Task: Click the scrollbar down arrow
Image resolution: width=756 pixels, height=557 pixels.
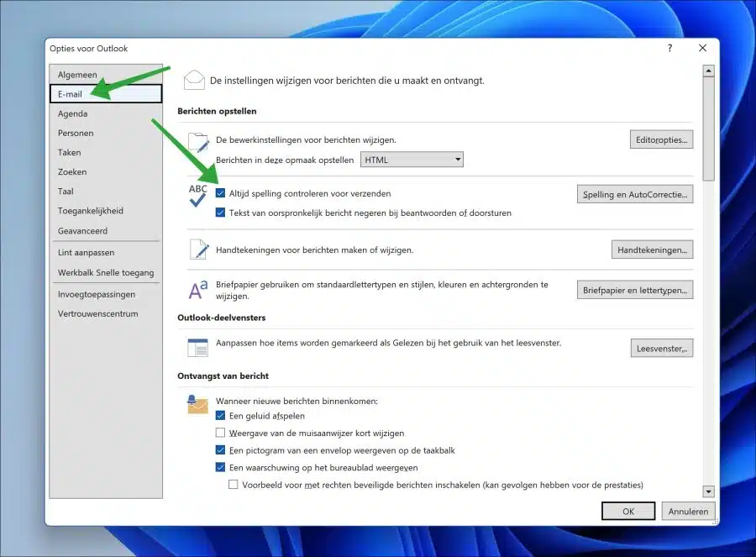Action: pyautogui.click(x=708, y=491)
